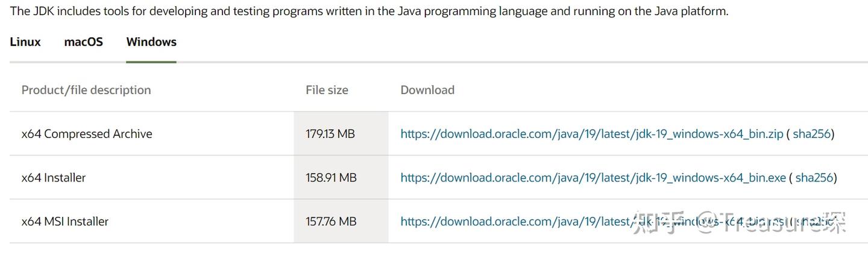Open sha256 link for the exe installer
Screen dimensions: 868x258
point(814,178)
